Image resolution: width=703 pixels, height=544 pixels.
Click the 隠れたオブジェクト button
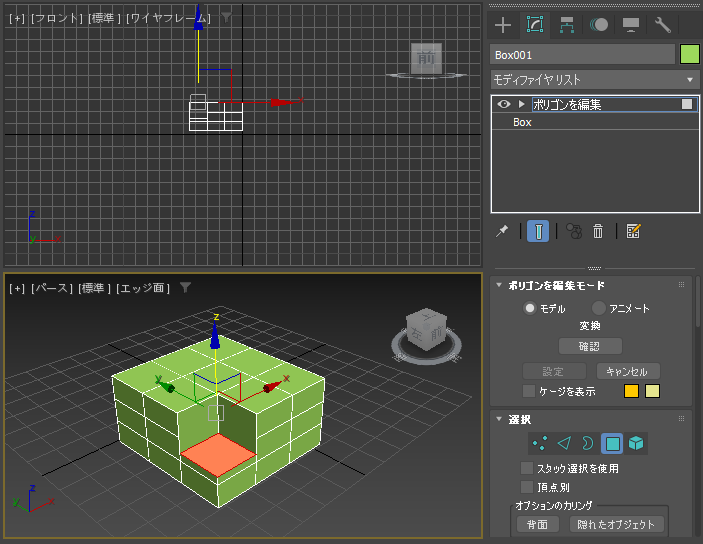pos(616,524)
